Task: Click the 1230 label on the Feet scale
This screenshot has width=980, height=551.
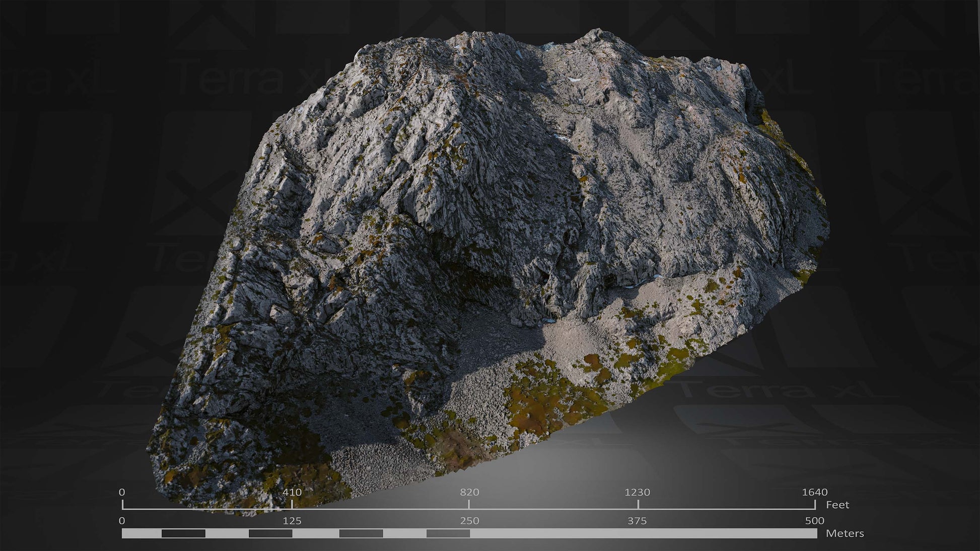Action: coord(638,492)
